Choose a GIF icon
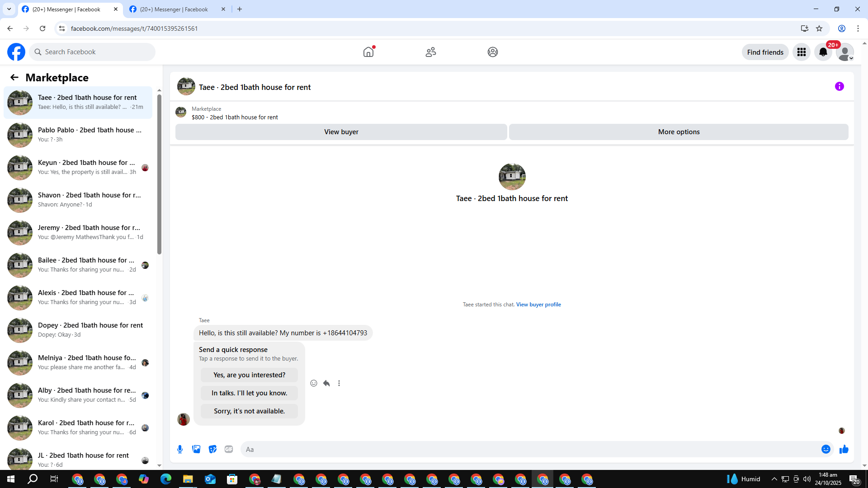The height and width of the screenshot is (488, 868). click(x=229, y=449)
